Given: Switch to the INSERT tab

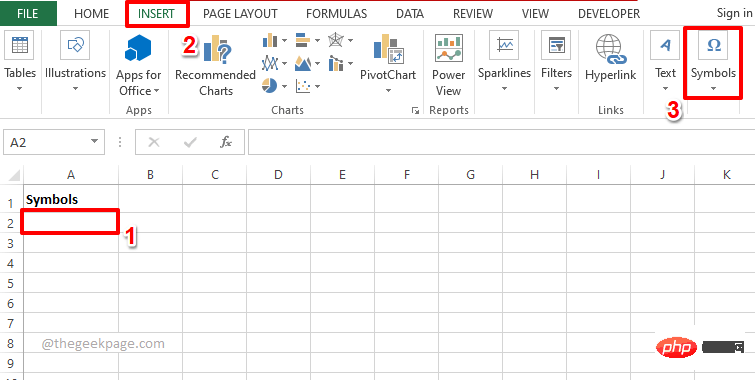Looking at the screenshot, I should [156, 13].
